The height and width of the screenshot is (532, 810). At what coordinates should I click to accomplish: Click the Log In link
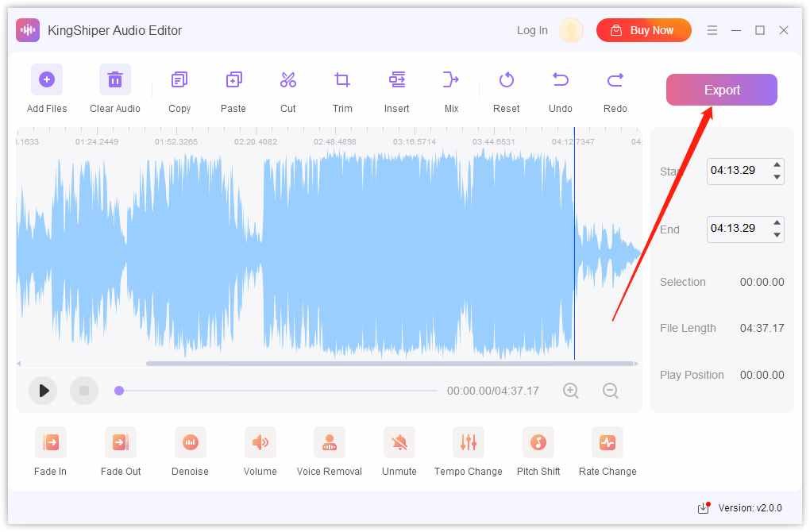[x=532, y=30]
